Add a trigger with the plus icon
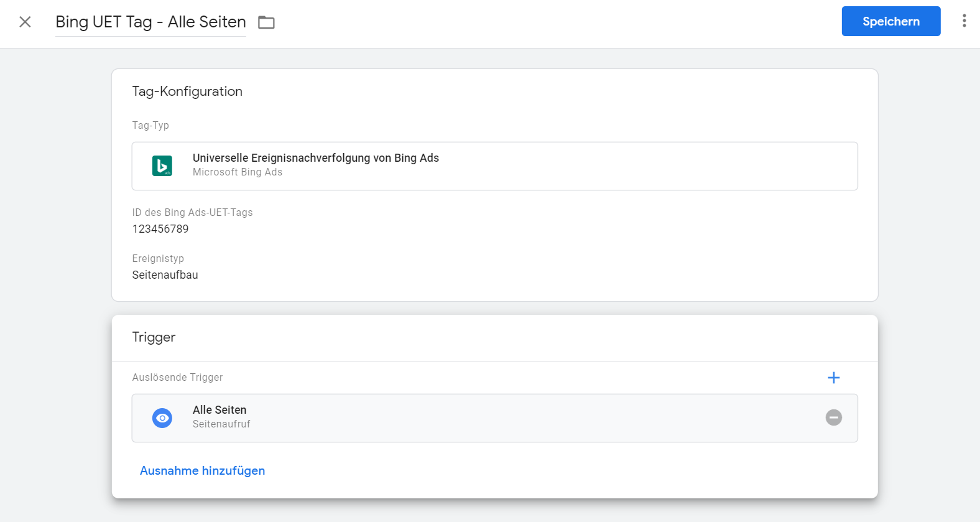 click(x=833, y=378)
